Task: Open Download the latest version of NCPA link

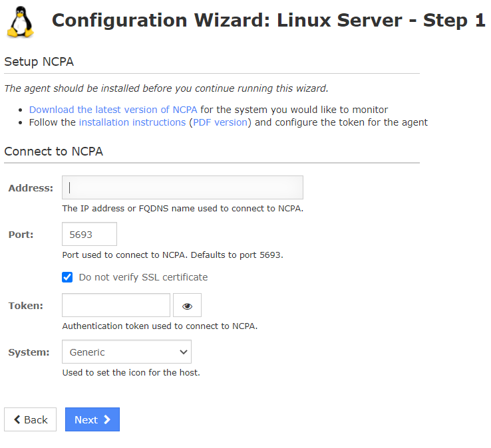Action: pos(113,110)
